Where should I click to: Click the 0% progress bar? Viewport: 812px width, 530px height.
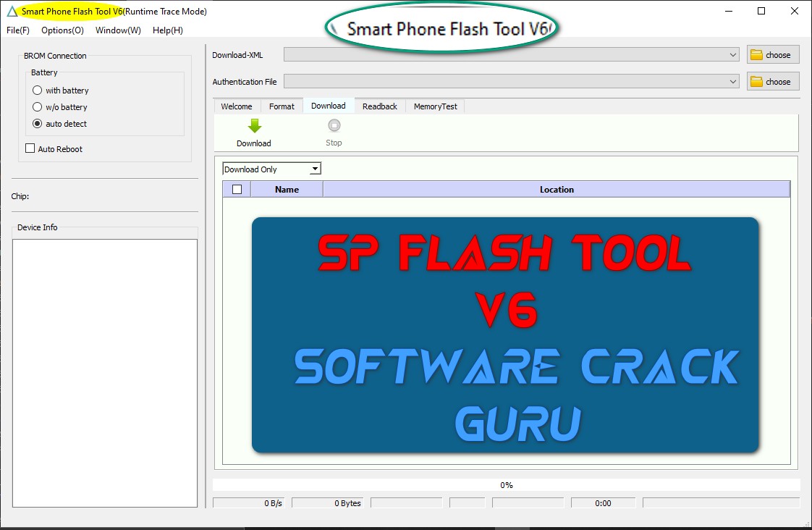[507, 485]
